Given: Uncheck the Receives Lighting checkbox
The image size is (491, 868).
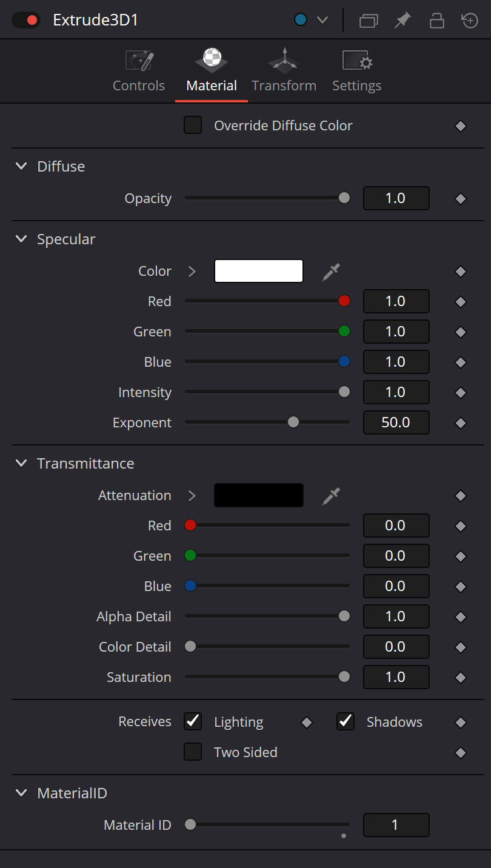Looking at the screenshot, I should tap(193, 721).
